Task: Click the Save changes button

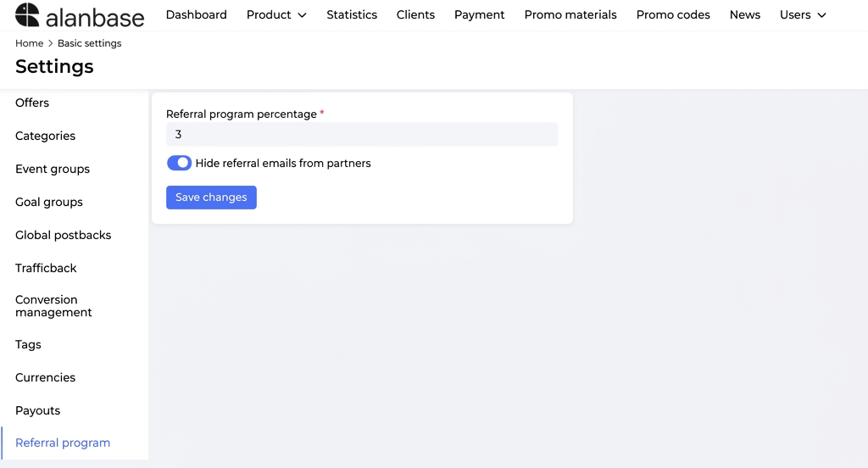Action: tap(211, 198)
